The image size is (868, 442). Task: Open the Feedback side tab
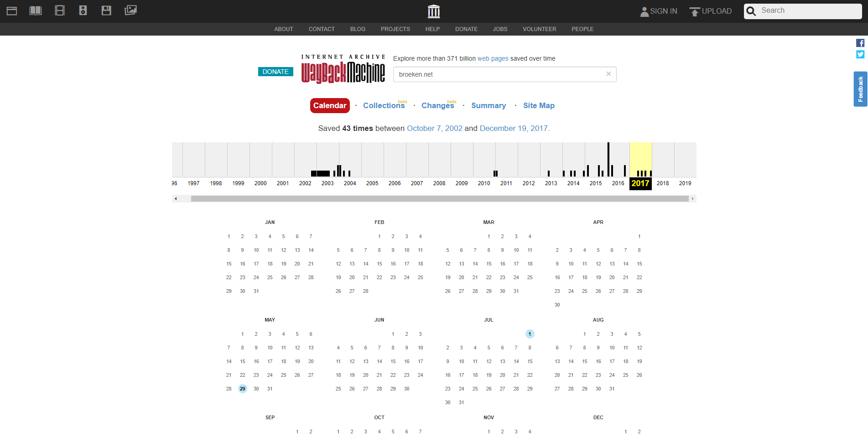(x=861, y=89)
